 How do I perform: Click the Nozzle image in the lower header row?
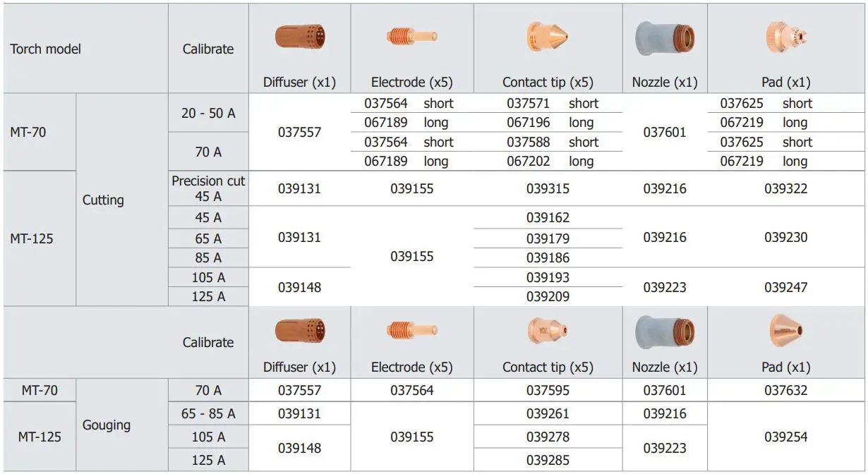(665, 331)
